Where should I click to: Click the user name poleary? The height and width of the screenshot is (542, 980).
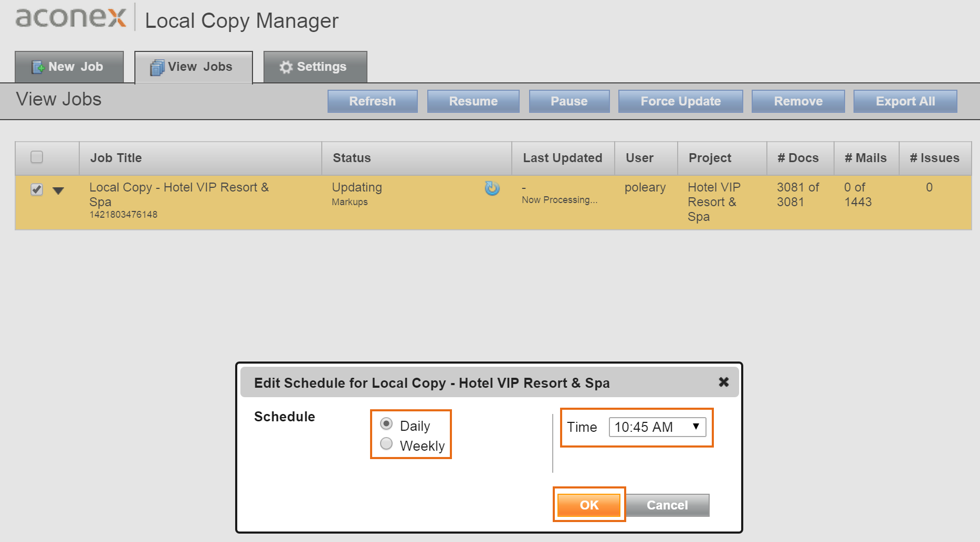[x=645, y=188]
